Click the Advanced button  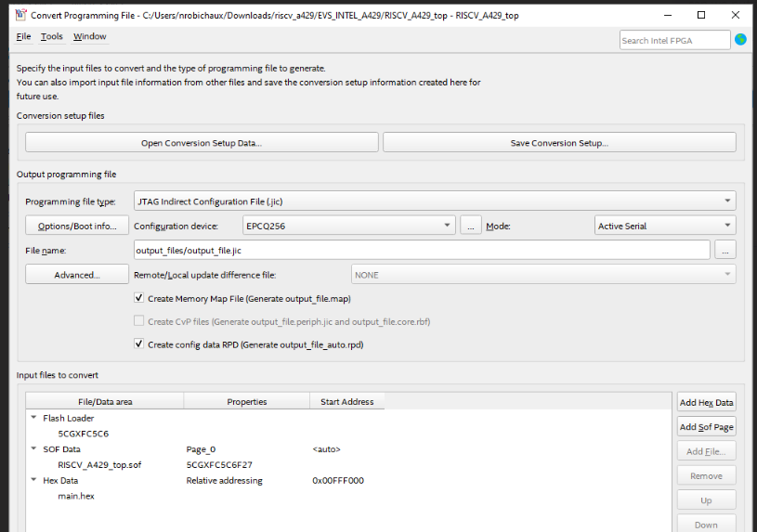click(x=77, y=275)
